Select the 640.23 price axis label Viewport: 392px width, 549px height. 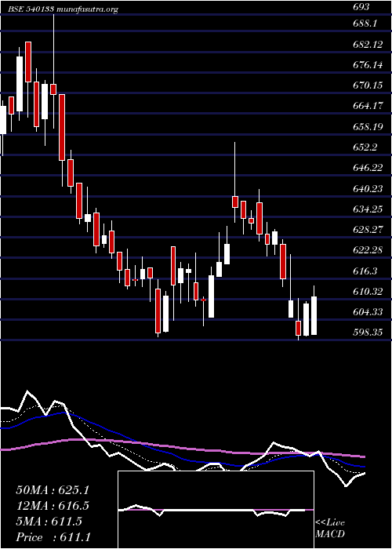point(368,189)
